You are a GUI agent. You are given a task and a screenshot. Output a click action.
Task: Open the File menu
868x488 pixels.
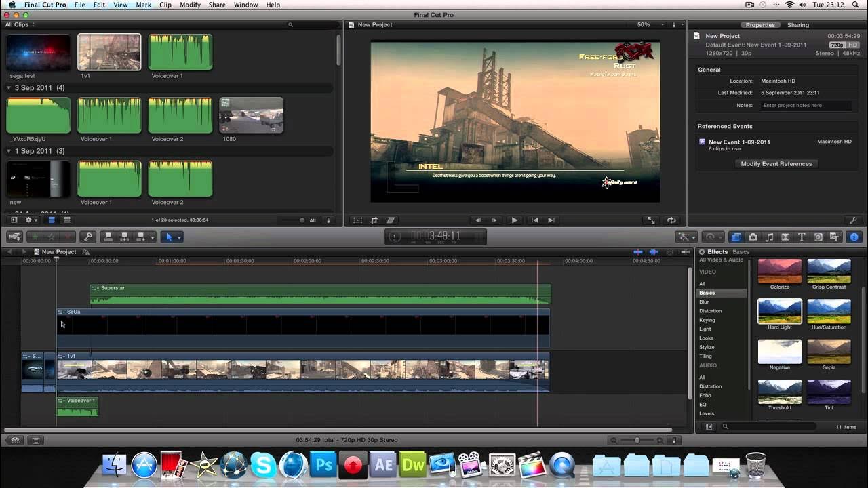click(x=80, y=5)
